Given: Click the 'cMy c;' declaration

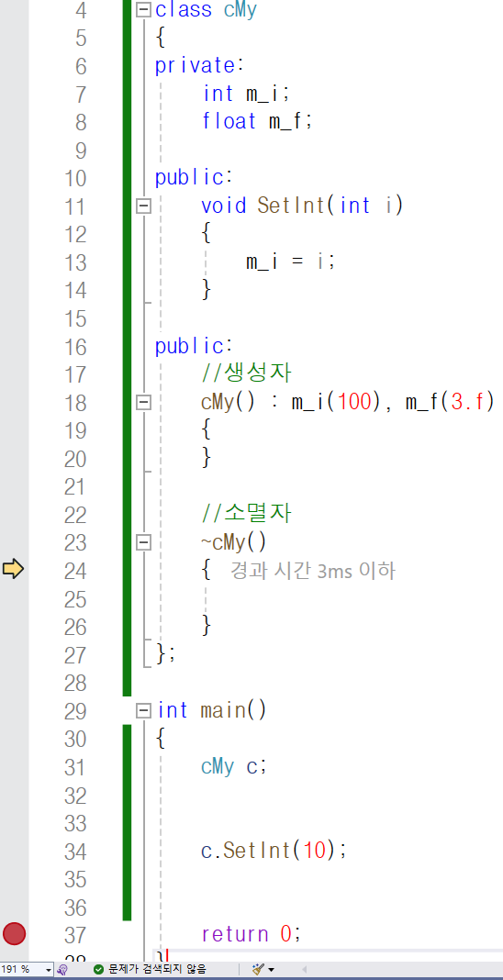Looking at the screenshot, I should (x=234, y=766).
